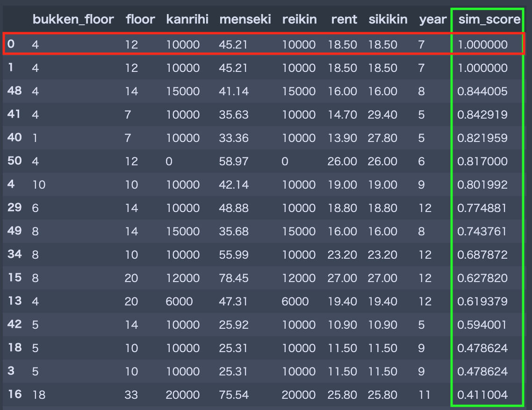Select the sim_score value 0.821959
532x410 pixels.
pos(482,138)
